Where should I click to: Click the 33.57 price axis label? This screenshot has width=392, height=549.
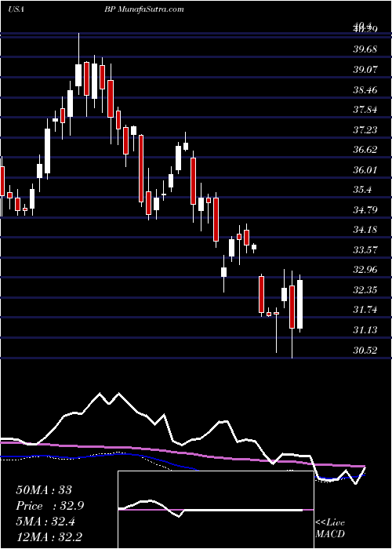(x=365, y=250)
